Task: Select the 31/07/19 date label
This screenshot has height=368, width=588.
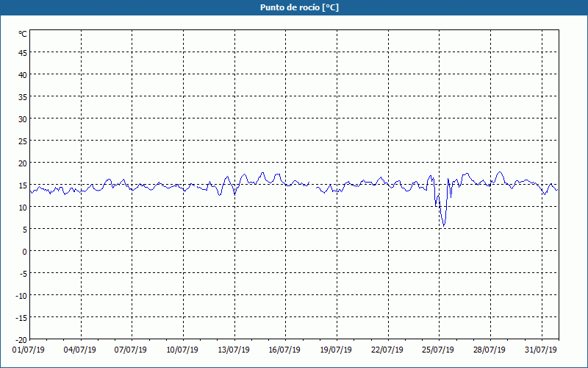Action: click(541, 350)
